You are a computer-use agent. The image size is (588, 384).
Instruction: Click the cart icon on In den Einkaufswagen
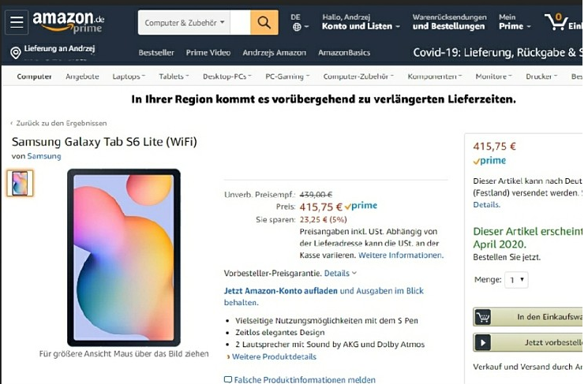point(482,317)
